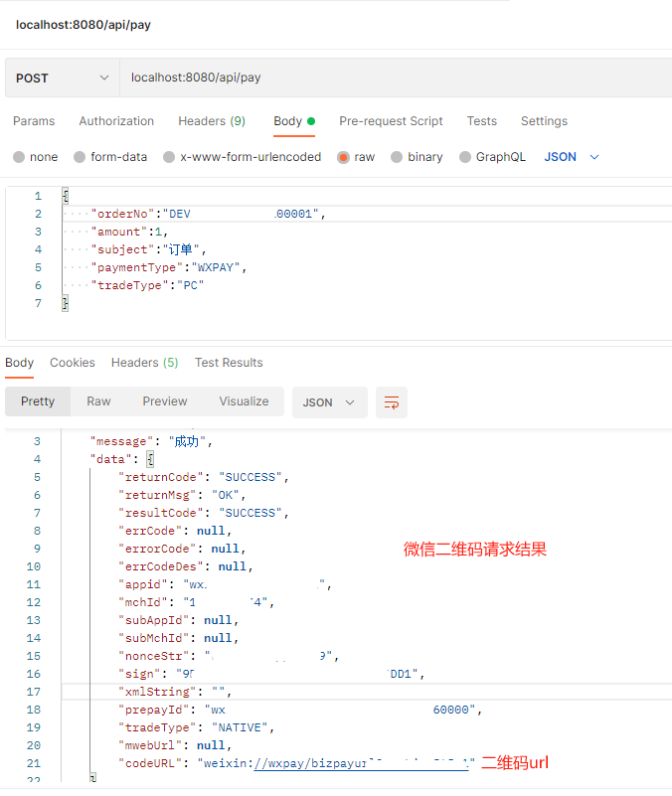Choose the binary body option

[x=397, y=157]
